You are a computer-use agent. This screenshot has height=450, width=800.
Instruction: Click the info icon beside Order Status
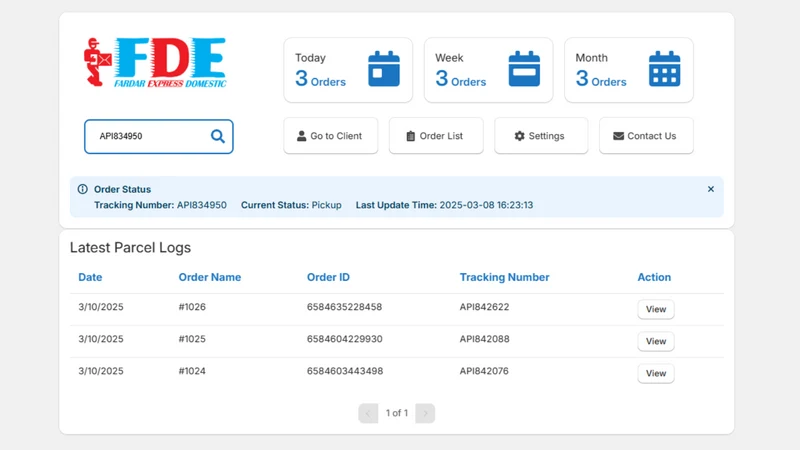pyautogui.click(x=83, y=189)
